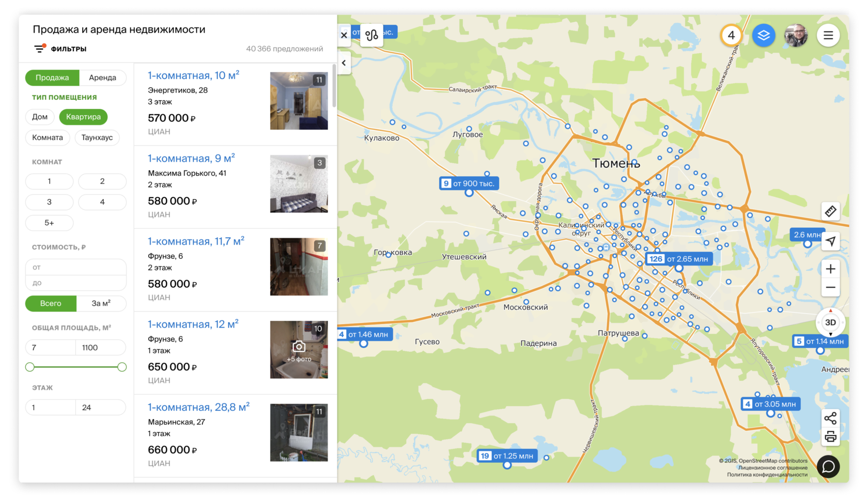Select the Продажа tab
The image size is (868, 498).
coord(52,77)
